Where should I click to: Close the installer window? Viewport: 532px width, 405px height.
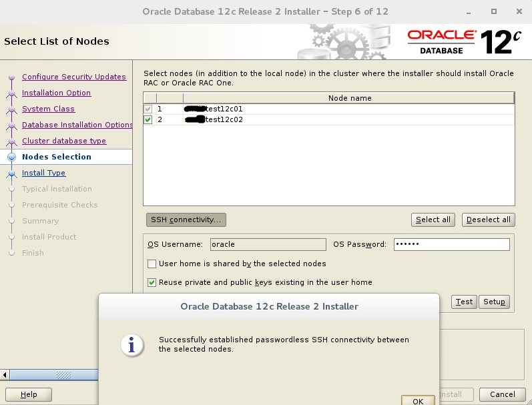(519, 11)
